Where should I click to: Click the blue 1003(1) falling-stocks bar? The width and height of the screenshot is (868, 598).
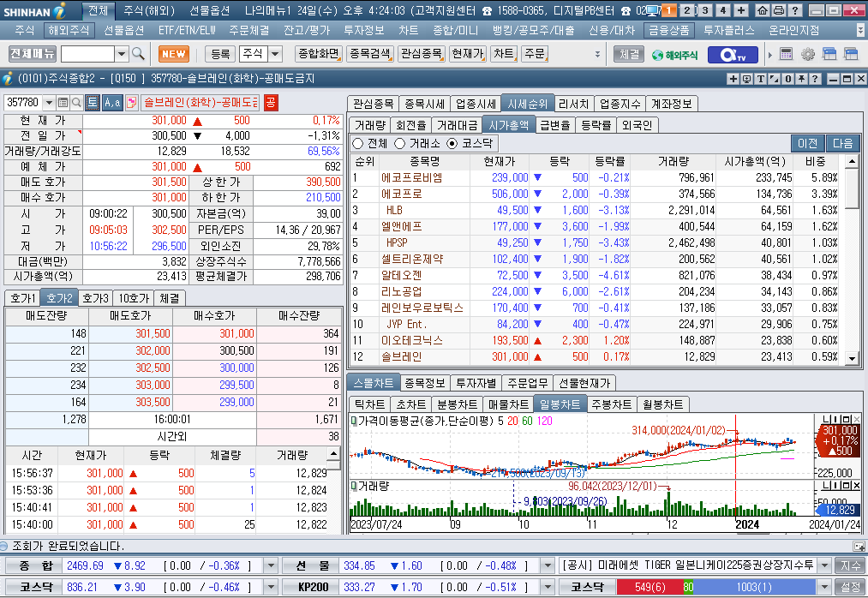754,586
